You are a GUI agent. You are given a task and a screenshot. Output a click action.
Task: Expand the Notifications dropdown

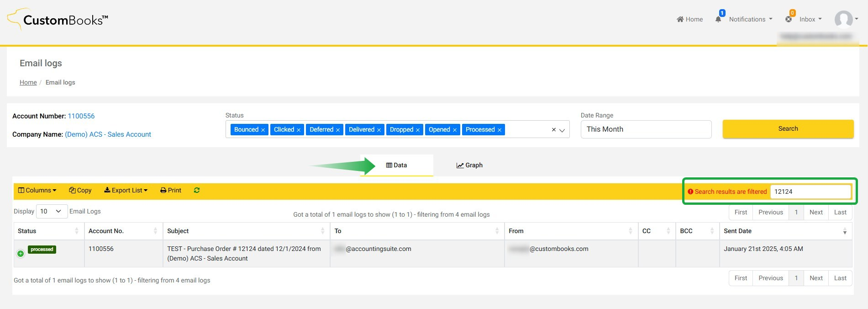(x=751, y=19)
